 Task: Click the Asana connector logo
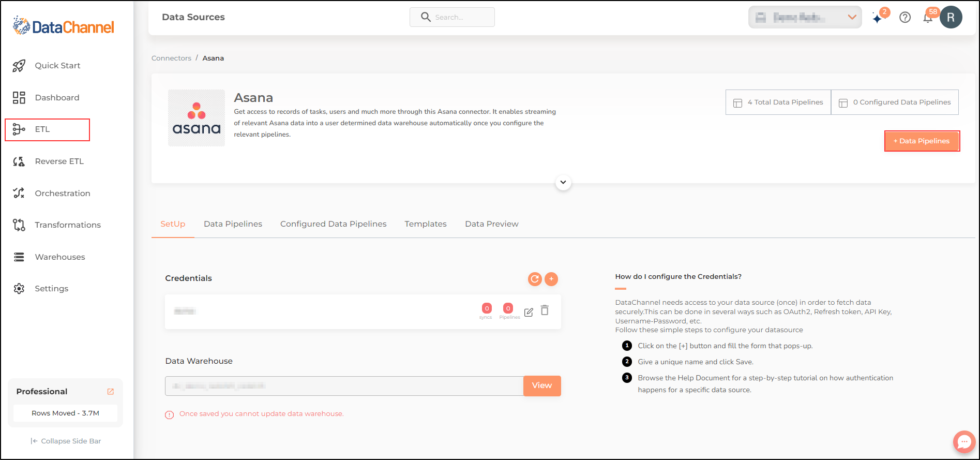[197, 118]
